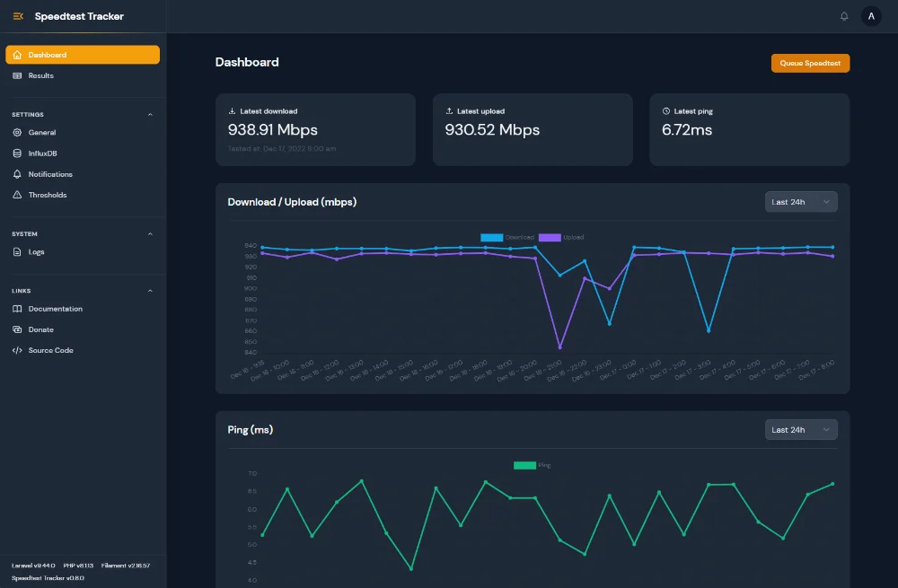Collapse sidebar via hamburger menu icon
The image size is (898, 588).
click(18, 16)
